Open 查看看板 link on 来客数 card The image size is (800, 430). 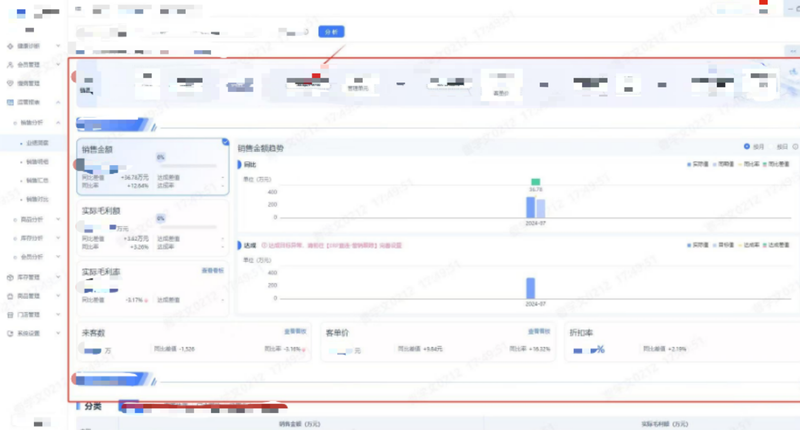pos(295,332)
